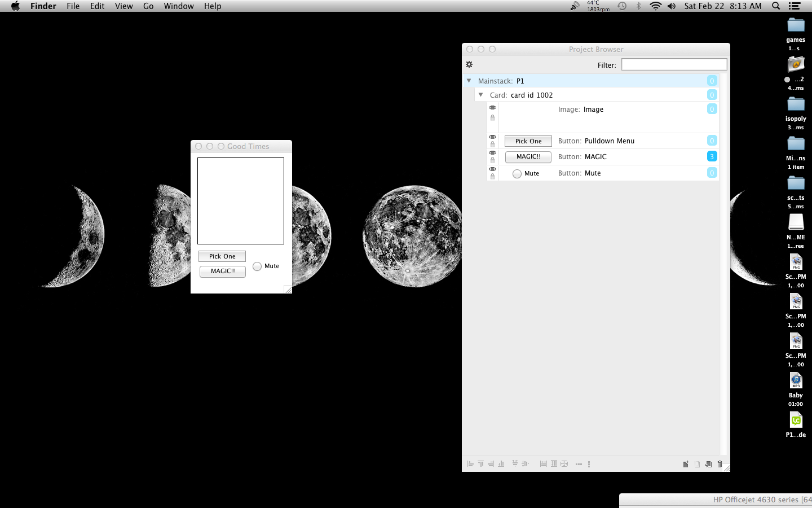Collapse the Card id 1002 node
812x508 pixels.
[480, 95]
